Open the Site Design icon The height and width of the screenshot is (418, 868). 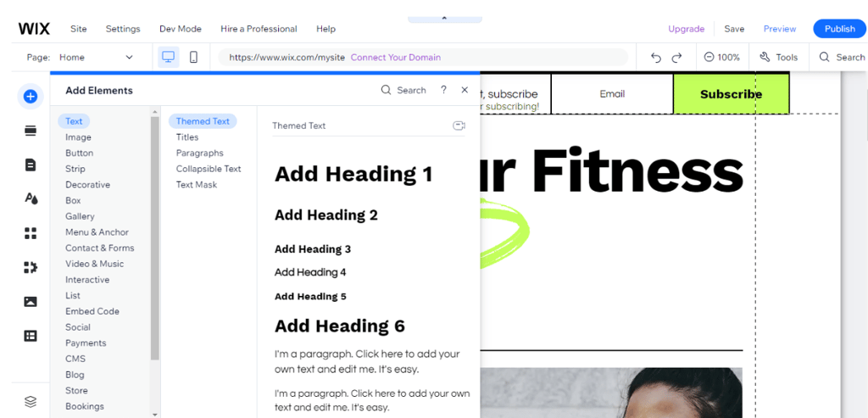pos(31,198)
